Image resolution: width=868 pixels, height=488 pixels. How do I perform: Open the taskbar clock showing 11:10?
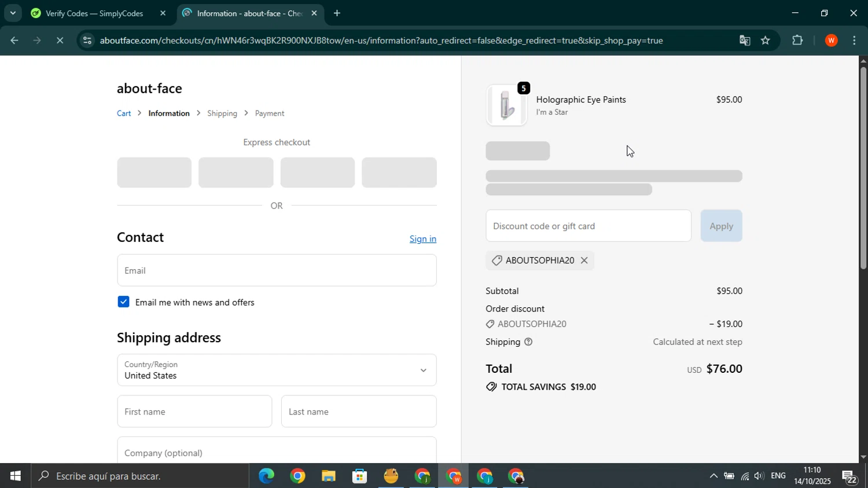click(812, 476)
